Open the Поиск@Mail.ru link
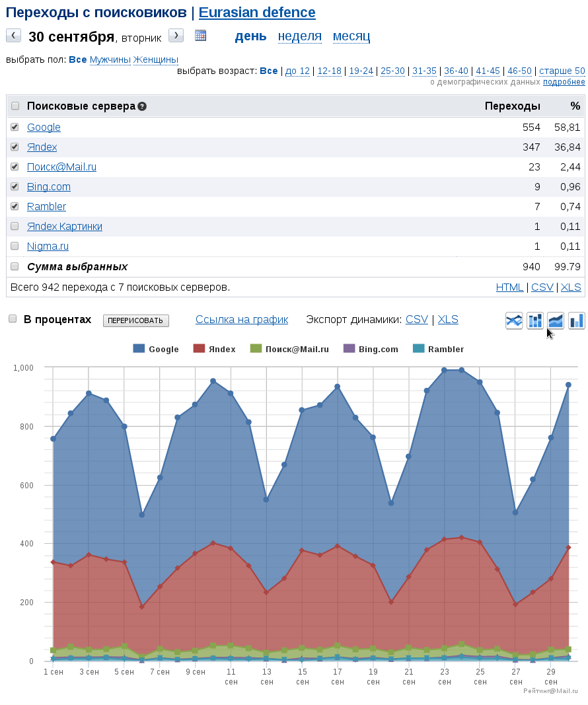 coord(61,167)
